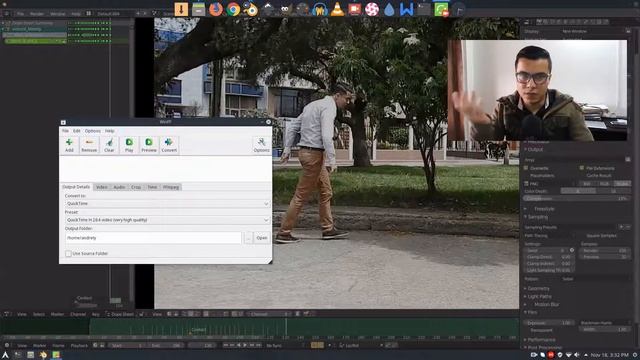The image size is (640, 360).
Task: Select the BW color mode button
Action: click(x=587, y=184)
